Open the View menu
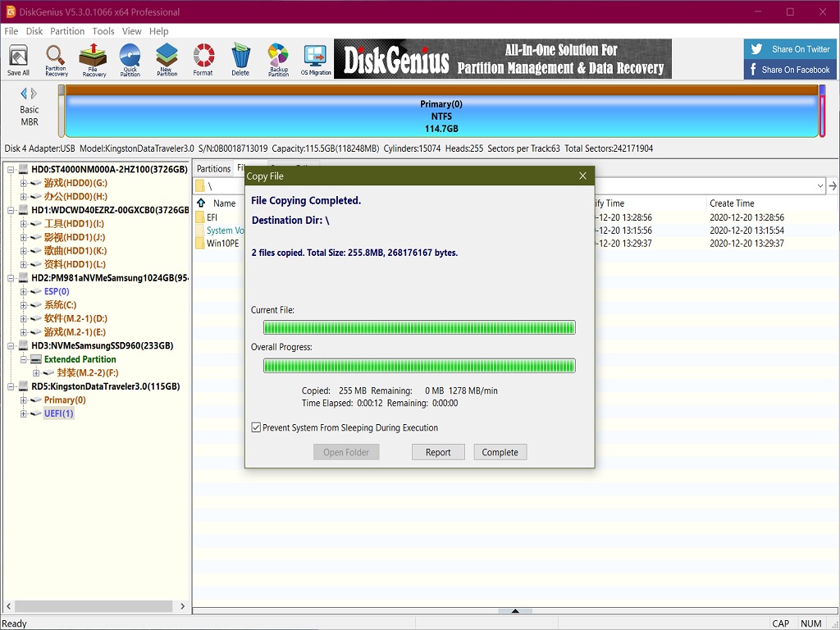Screen dimensions: 840x630 point(132,31)
